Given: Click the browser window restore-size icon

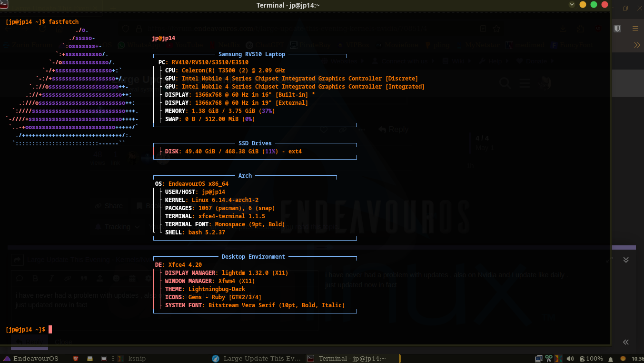Looking at the screenshot, I should [x=625, y=8].
